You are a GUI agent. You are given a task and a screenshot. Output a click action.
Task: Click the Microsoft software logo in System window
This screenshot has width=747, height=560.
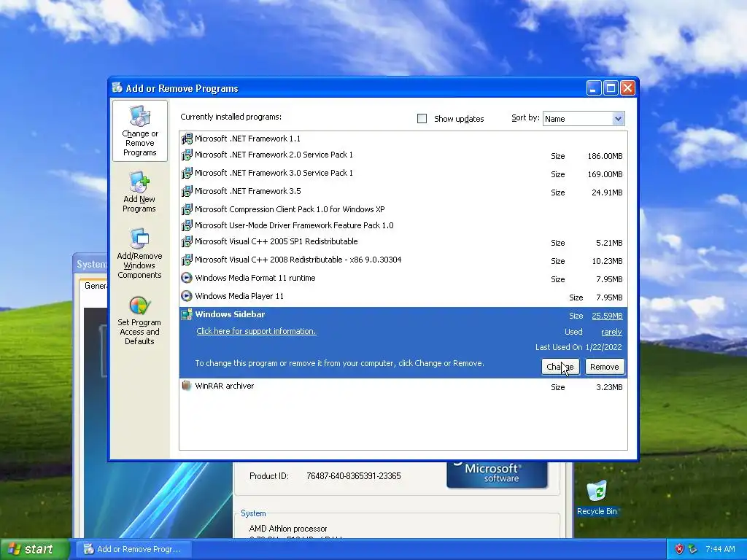pos(497,474)
